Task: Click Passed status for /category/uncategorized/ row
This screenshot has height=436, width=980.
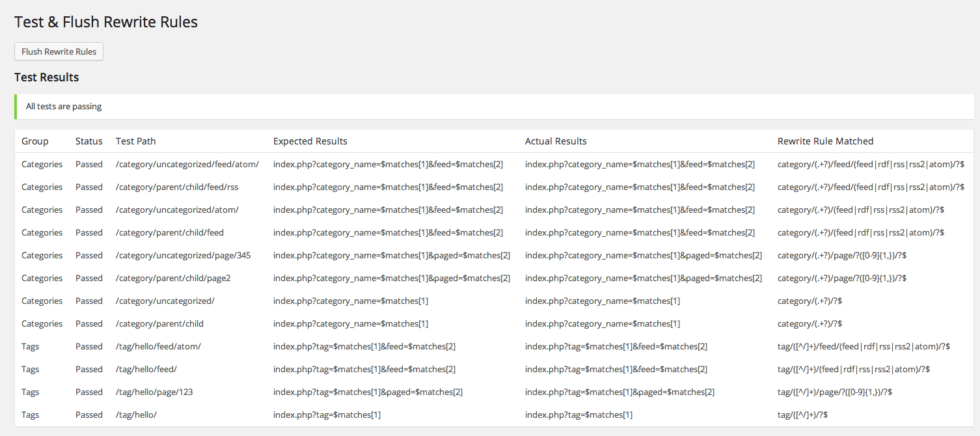Action: [x=89, y=301]
